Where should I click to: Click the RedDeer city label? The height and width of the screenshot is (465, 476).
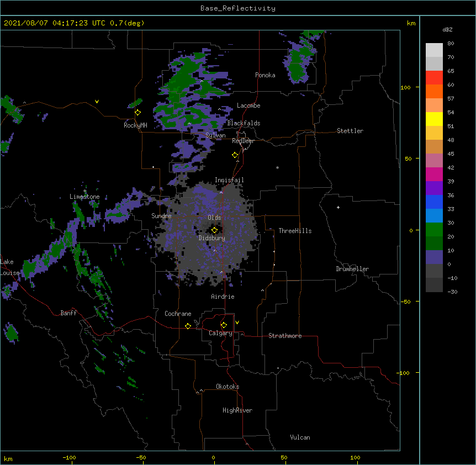tap(243, 141)
